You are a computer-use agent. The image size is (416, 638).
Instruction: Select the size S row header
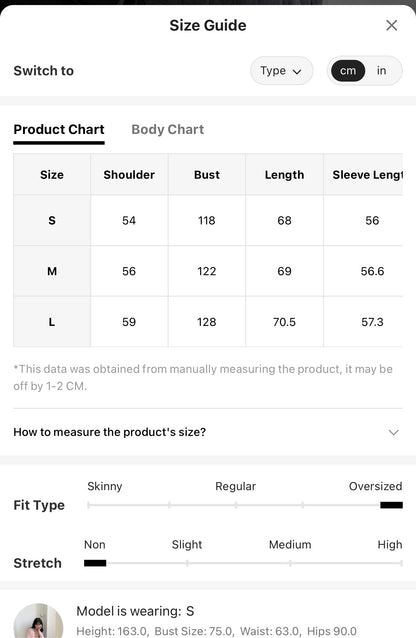click(52, 221)
